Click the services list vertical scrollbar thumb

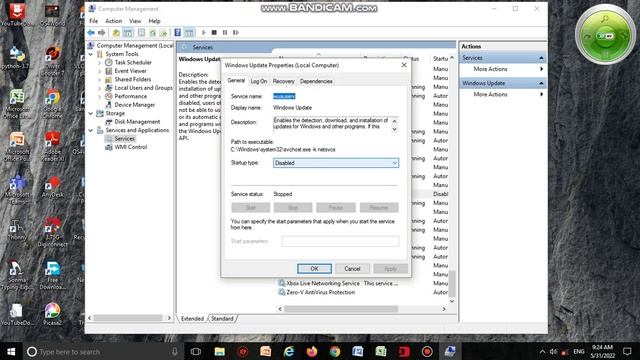452,283
